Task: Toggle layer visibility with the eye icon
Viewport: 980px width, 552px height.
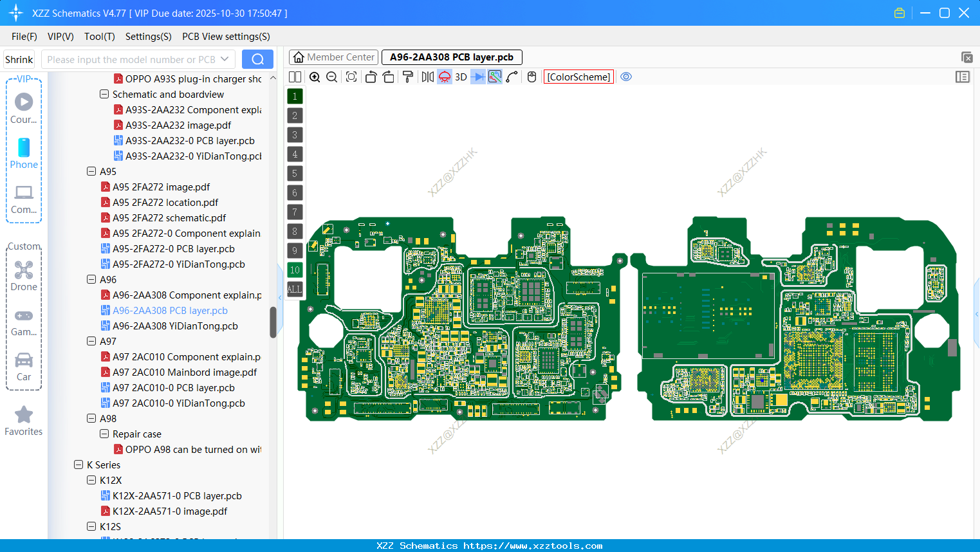Action: point(625,77)
